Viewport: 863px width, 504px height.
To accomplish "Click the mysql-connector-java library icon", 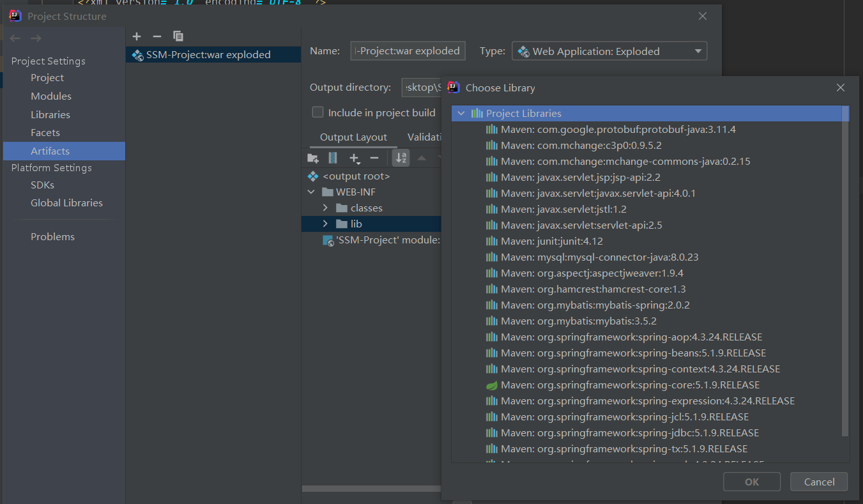I will coord(492,257).
